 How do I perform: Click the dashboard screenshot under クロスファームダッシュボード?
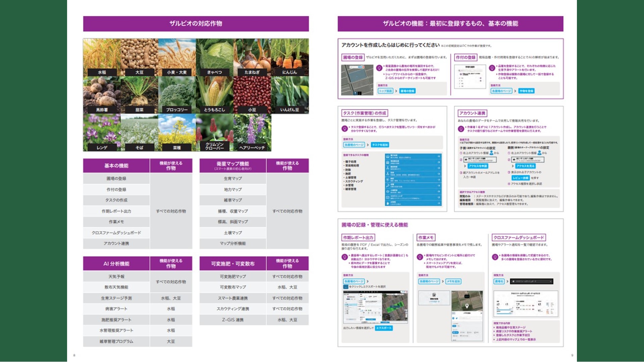point(526,304)
